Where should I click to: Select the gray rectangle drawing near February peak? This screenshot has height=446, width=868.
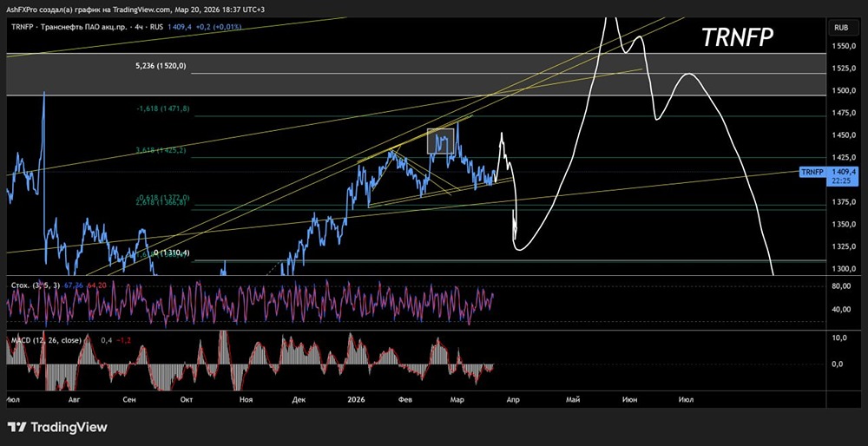(441, 141)
